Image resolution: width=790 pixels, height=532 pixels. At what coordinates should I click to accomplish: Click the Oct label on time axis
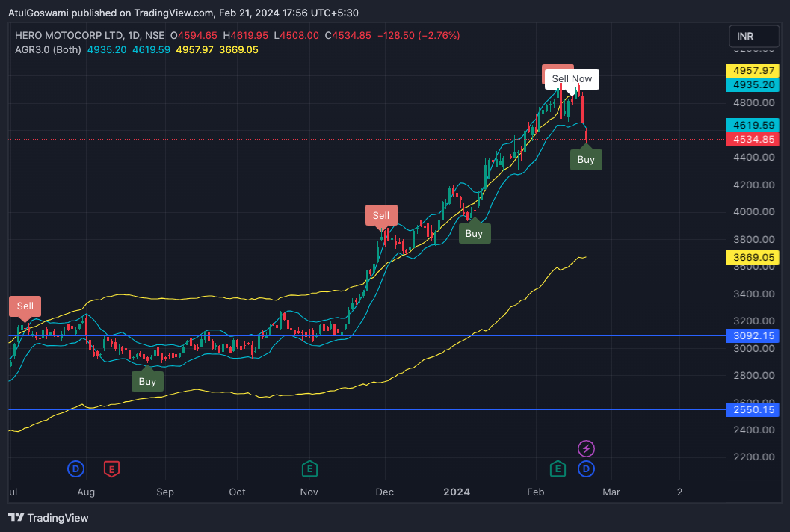(x=237, y=492)
